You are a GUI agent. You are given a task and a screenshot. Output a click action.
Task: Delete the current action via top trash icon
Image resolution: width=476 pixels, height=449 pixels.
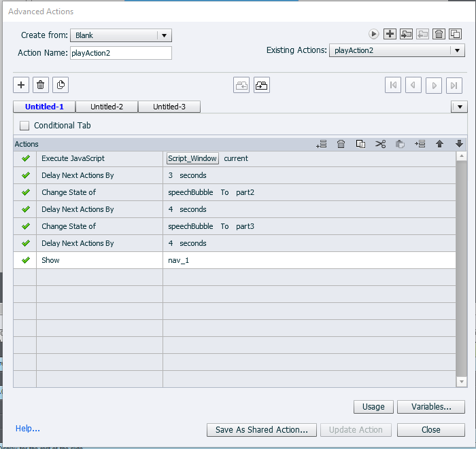pyautogui.click(x=439, y=34)
